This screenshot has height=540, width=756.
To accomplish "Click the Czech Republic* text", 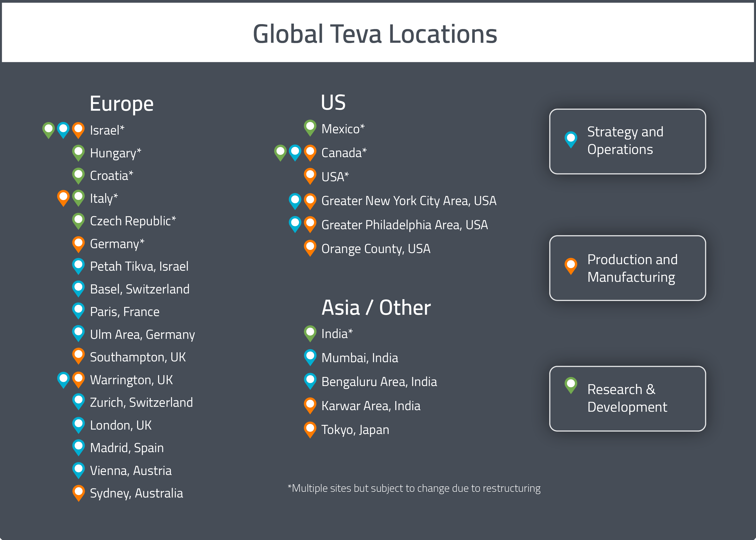I will [x=133, y=221].
